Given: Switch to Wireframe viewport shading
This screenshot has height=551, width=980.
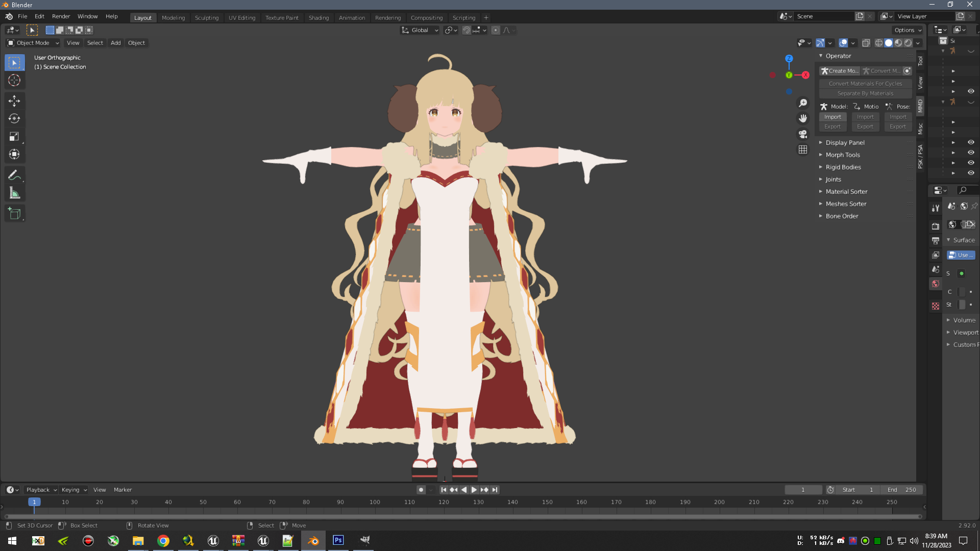Looking at the screenshot, I should point(879,43).
